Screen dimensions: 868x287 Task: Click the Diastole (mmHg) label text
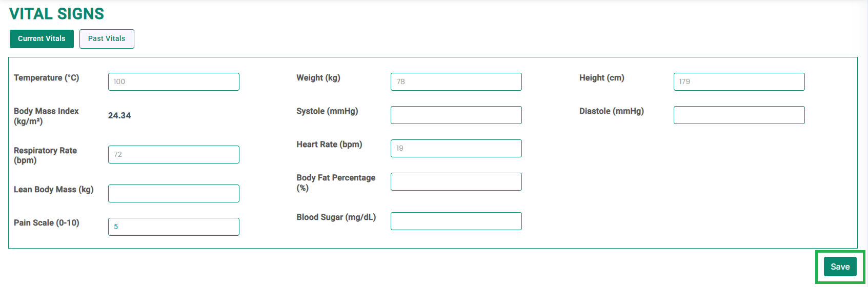point(612,111)
